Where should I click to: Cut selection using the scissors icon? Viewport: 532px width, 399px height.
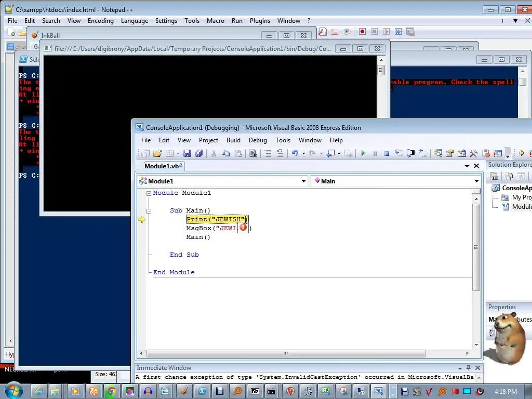pos(214,153)
